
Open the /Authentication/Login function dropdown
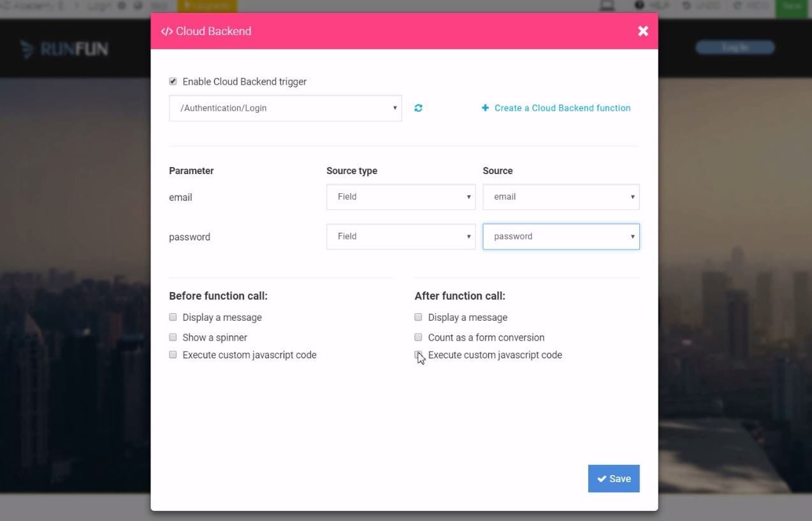tap(285, 108)
